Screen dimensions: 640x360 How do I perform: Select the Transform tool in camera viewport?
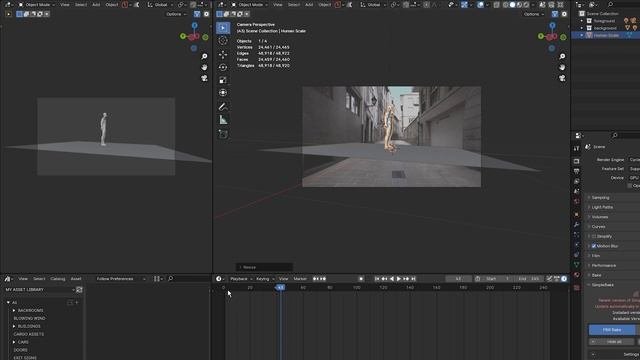coord(223,93)
